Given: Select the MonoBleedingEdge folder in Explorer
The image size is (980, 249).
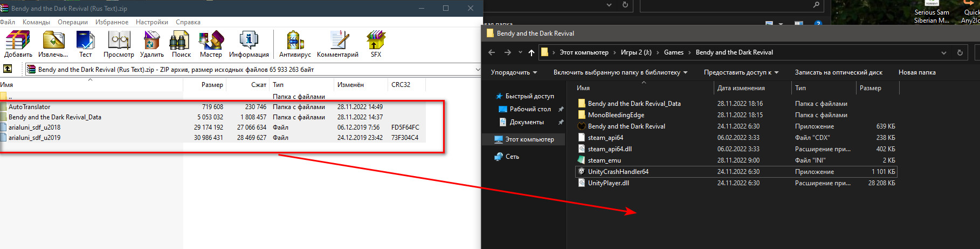Looking at the screenshot, I should pos(616,115).
